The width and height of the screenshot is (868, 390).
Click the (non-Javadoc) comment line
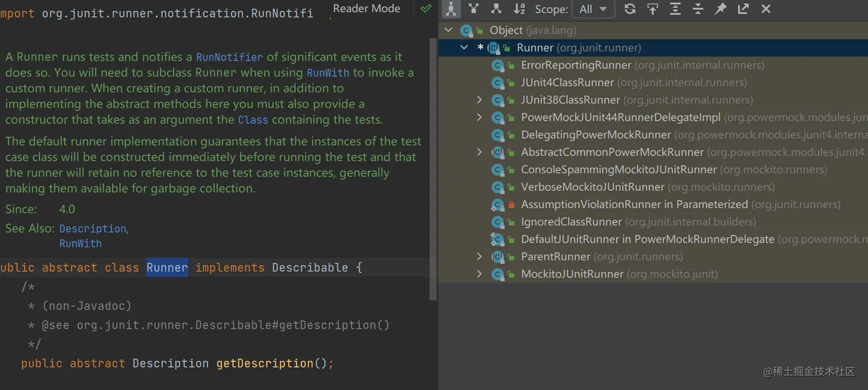pyautogui.click(x=80, y=306)
